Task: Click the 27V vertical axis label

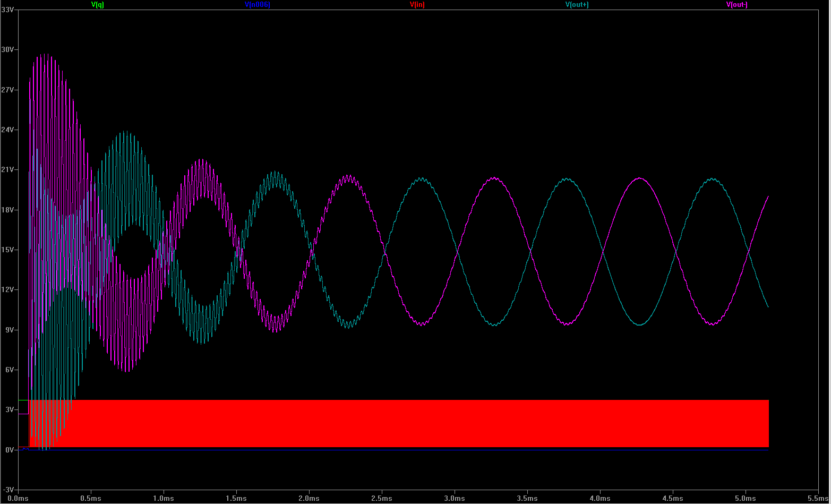Action: click(x=7, y=90)
